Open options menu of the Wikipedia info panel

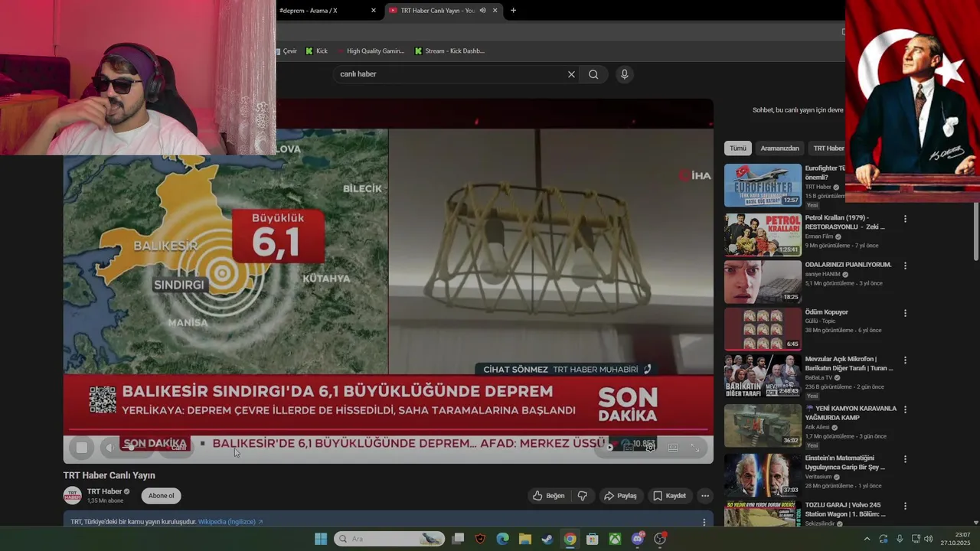point(704,522)
